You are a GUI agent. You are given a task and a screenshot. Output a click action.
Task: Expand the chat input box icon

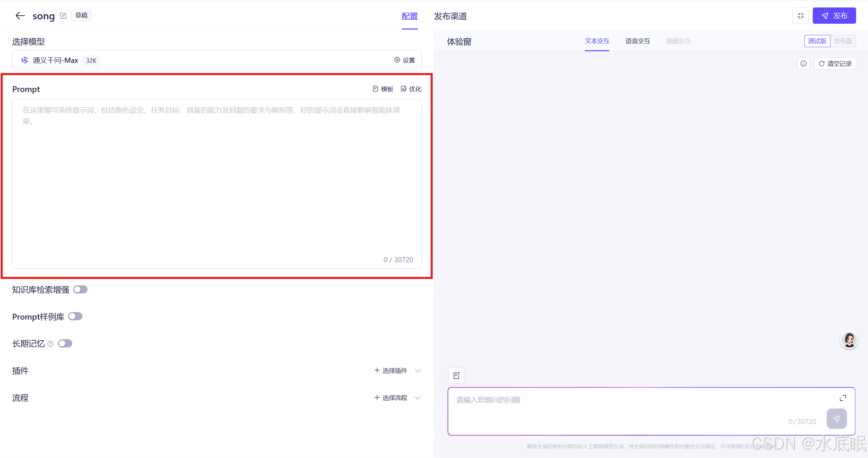coord(843,398)
